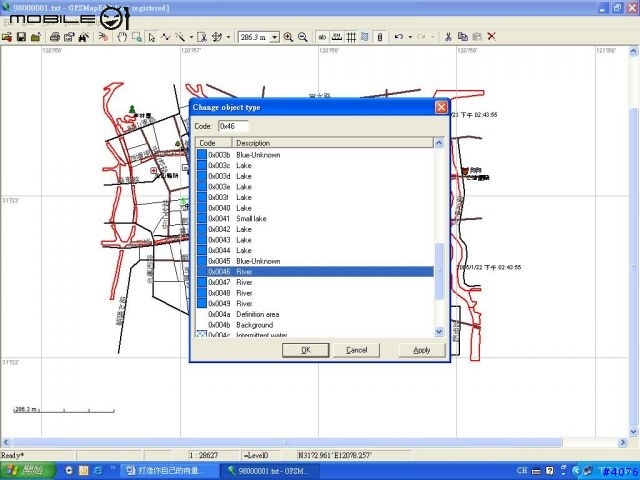This screenshot has width=640, height=480.
Task: Click the Apply button
Action: click(422, 350)
